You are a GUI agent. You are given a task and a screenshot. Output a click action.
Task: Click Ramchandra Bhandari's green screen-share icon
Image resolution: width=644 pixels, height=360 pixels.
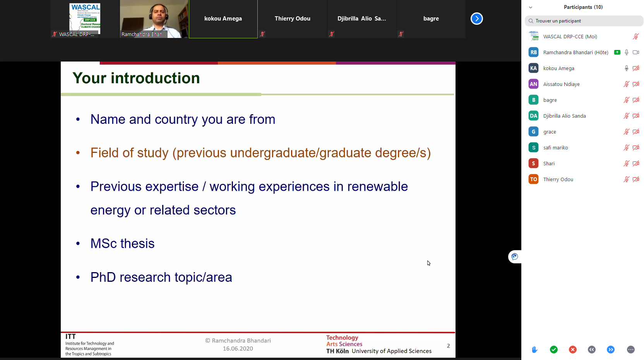click(617, 52)
